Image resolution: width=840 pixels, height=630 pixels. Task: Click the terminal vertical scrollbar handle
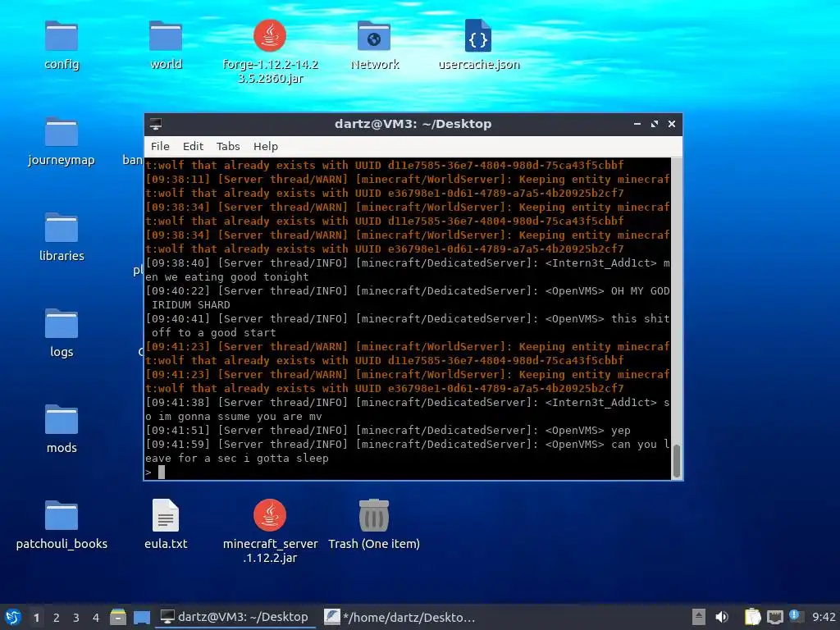(677, 461)
